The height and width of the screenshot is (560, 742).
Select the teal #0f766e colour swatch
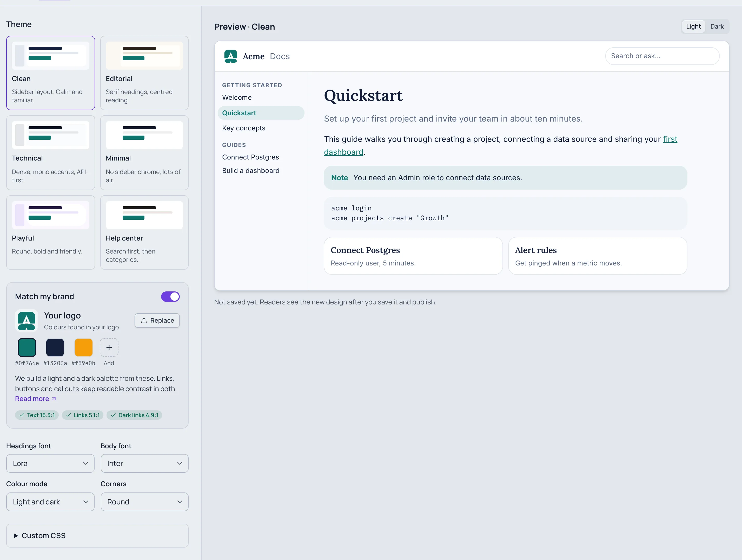pyautogui.click(x=27, y=347)
